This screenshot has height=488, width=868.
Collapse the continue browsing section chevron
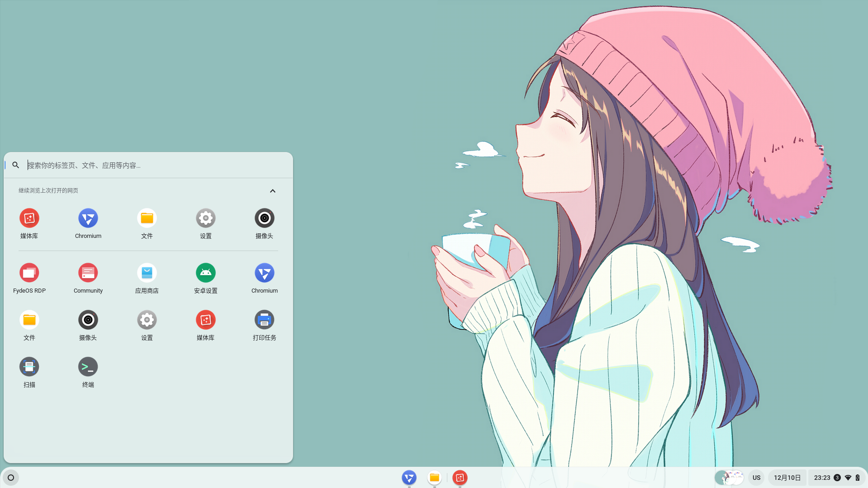click(x=272, y=191)
